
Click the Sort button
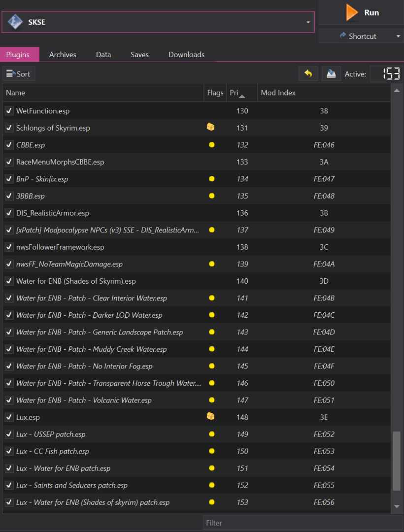tap(19, 73)
